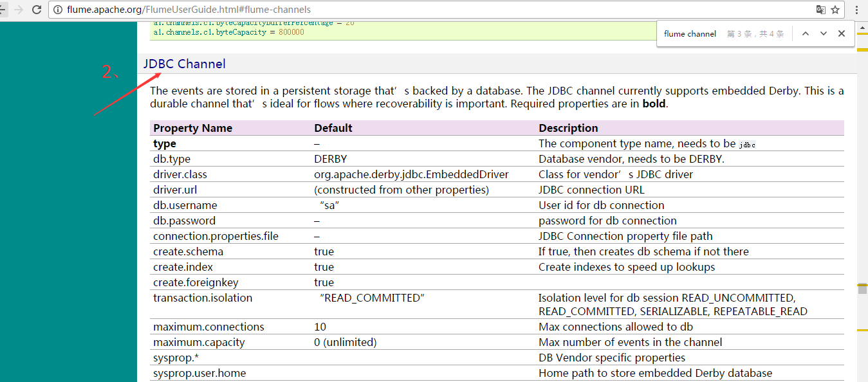Select the driver.url property name
This screenshot has width=868, height=382.
[174, 190]
